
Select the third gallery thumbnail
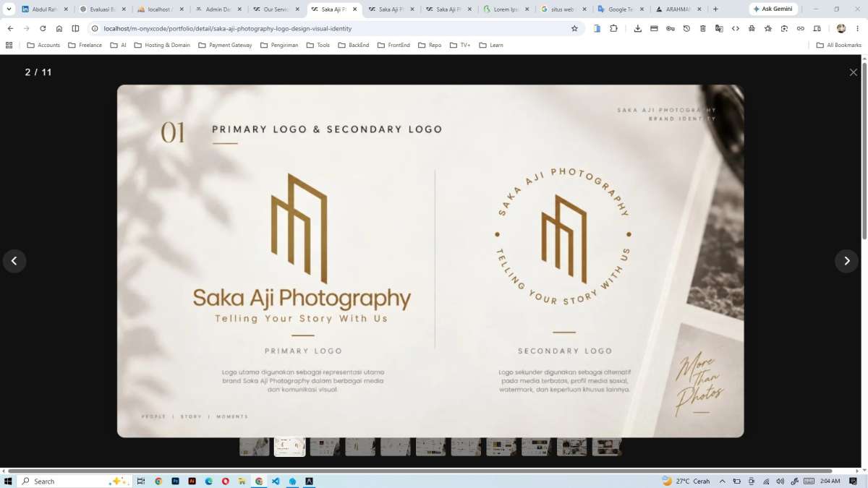point(325,448)
